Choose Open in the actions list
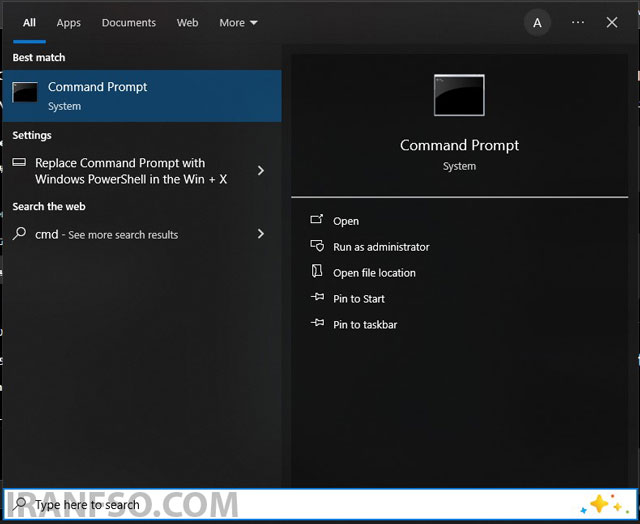The height and width of the screenshot is (524, 640). tap(346, 221)
